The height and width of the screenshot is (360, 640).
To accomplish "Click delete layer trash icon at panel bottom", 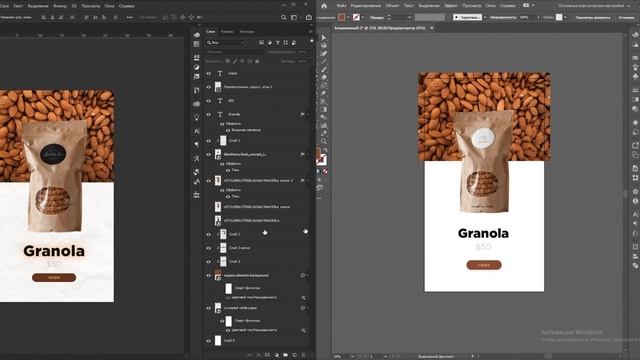I will pos(303,355).
